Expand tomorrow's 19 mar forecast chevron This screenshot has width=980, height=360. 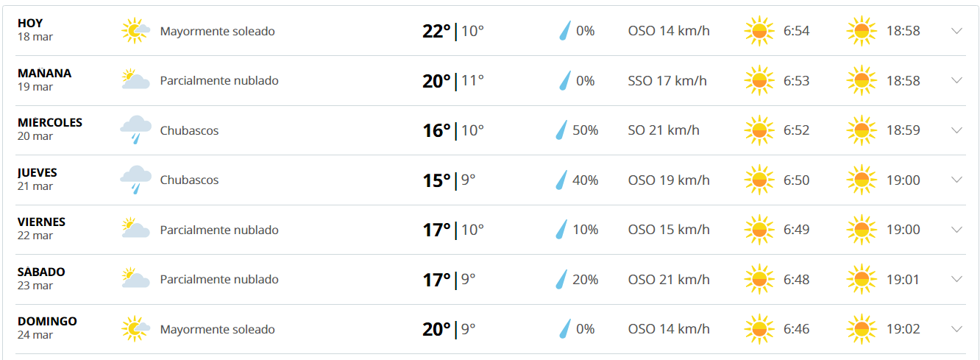956,80
